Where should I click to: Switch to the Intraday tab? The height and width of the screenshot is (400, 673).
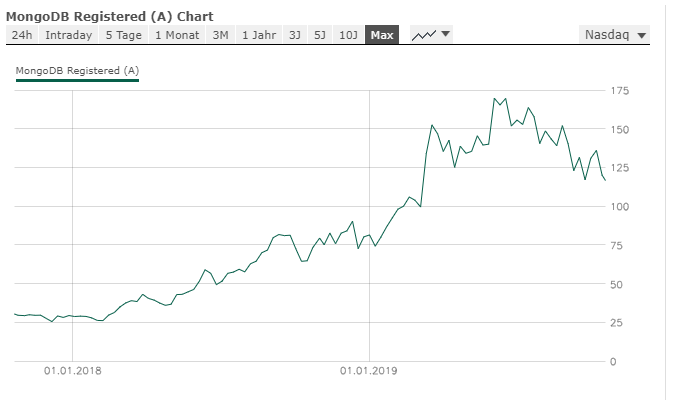coord(68,35)
